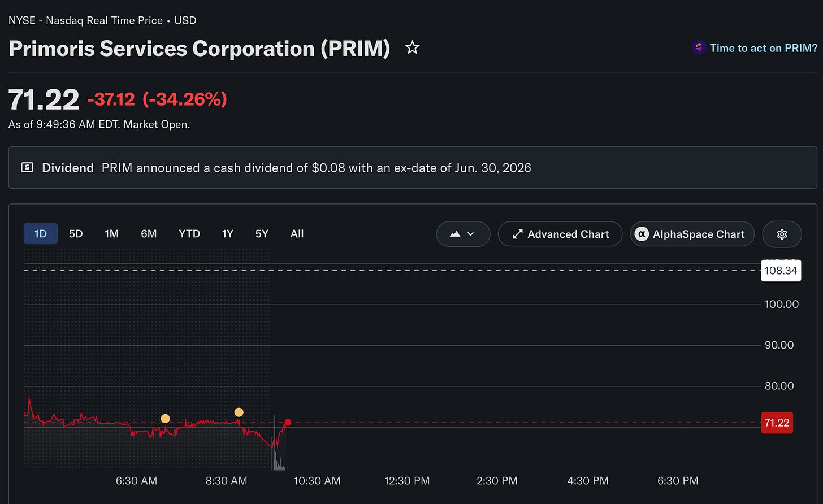823x504 pixels.
Task: Click the 2:30 PM time axis label
Action: pos(497,481)
